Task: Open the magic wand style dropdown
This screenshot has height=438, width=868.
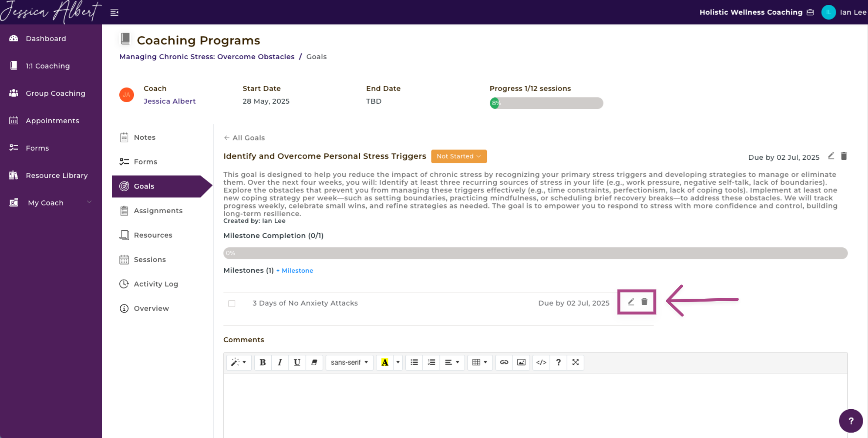Action: (239, 362)
